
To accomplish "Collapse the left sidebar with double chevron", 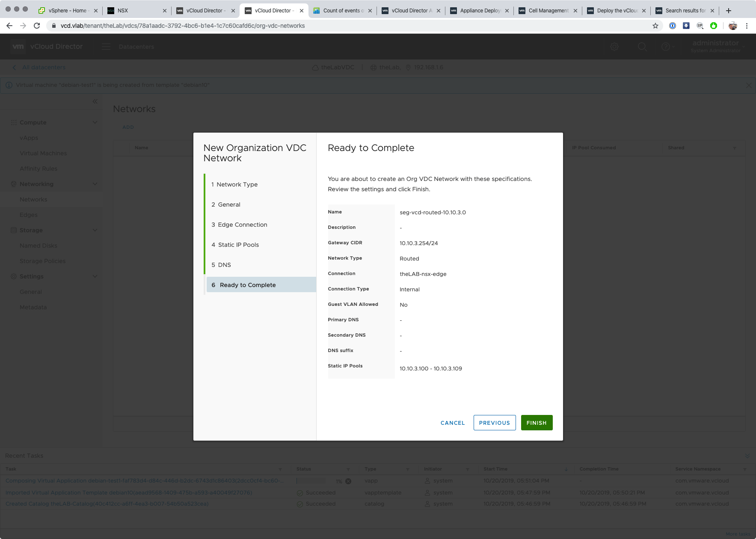I will pos(95,101).
